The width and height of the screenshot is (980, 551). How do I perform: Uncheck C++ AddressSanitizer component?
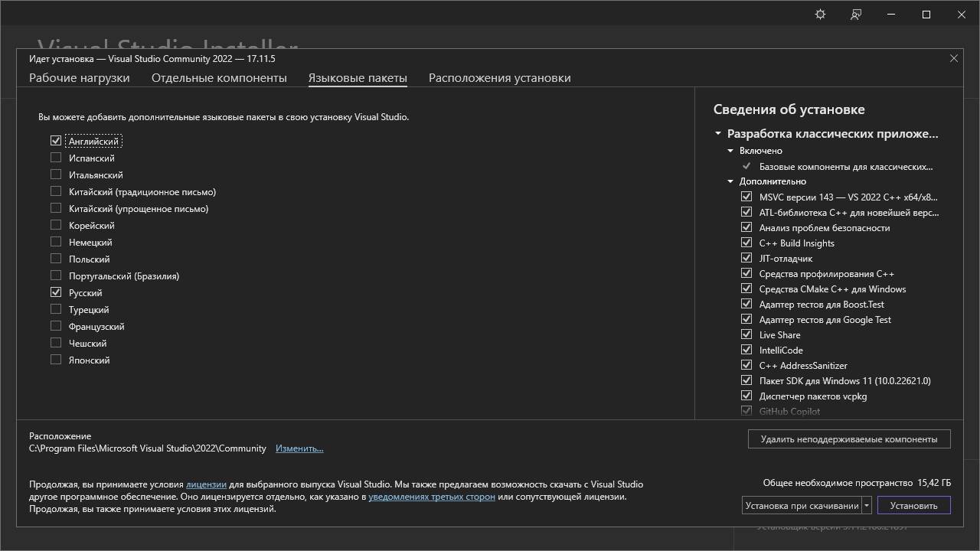pos(746,365)
